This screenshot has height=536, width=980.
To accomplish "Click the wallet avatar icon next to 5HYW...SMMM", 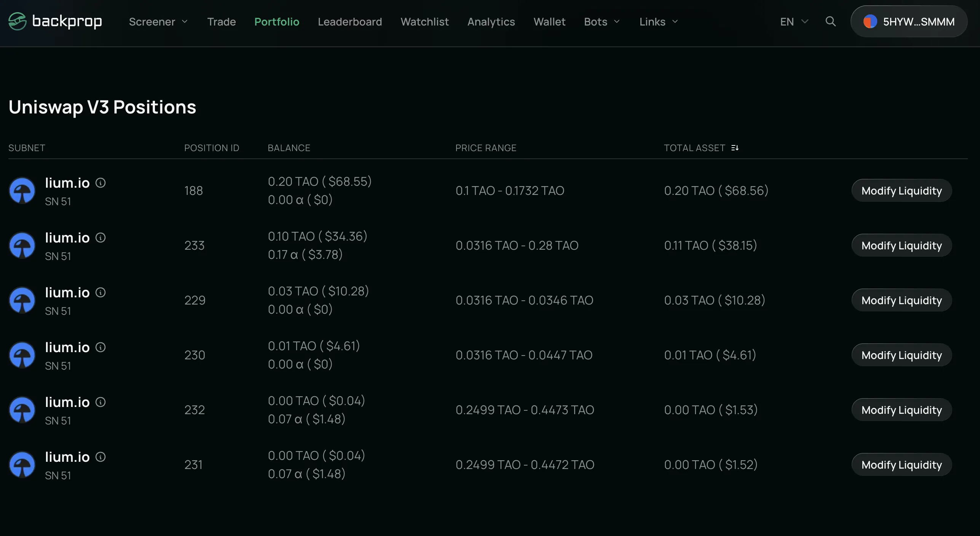I will pos(870,22).
